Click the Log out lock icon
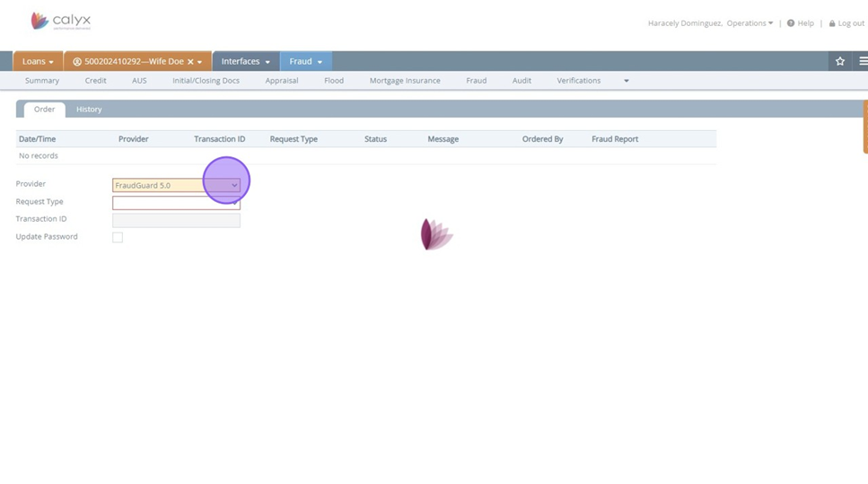The width and height of the screenshot is (868, 484). (832, 23)
